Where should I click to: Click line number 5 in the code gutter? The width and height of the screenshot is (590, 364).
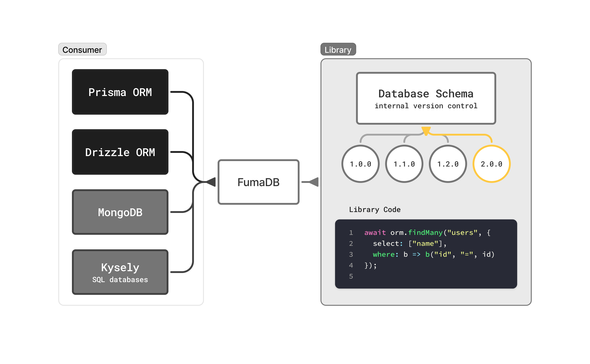[351, 276]
